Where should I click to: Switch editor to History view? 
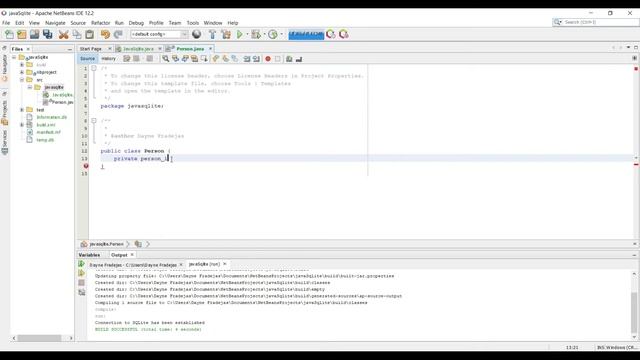(109, 59)
